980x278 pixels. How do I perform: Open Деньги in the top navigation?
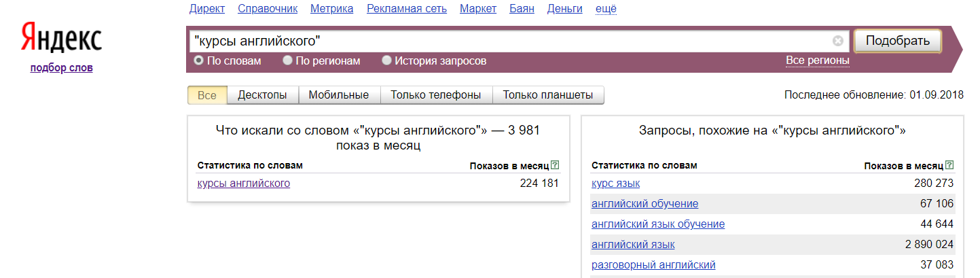click(x=564, y=9)
